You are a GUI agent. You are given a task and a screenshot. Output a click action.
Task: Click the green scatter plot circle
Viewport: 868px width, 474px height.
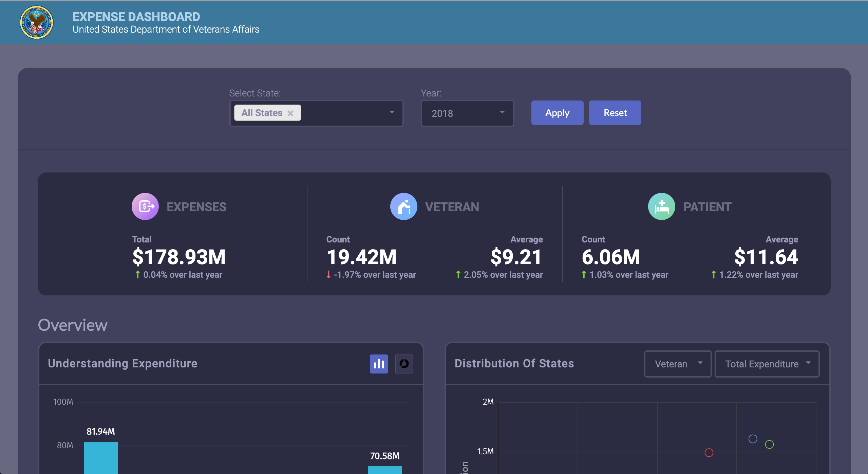click(x=769, y=444)
